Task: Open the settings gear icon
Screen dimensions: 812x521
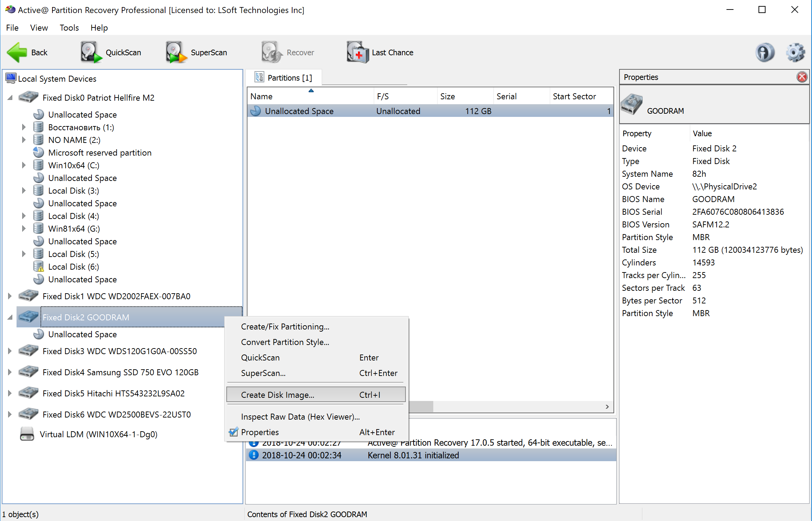Action: click(795, 52)
